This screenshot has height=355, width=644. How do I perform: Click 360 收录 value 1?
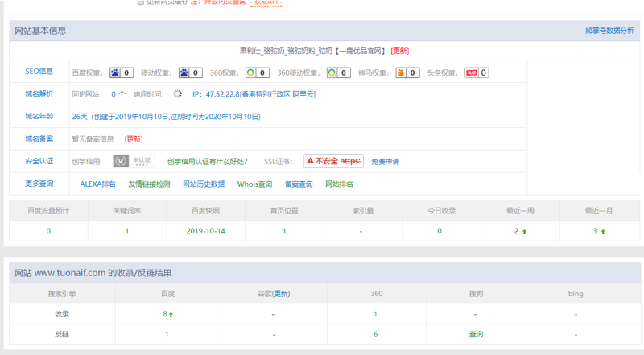point(375,314)
